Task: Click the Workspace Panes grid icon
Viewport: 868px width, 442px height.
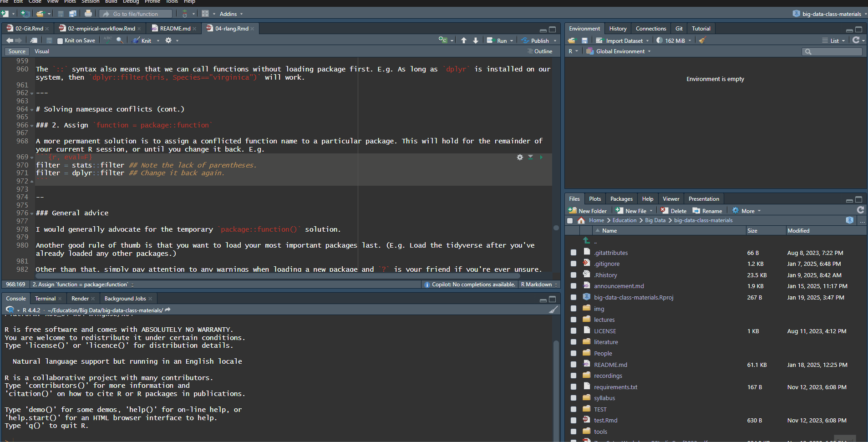Action: [x=205, y=14]
